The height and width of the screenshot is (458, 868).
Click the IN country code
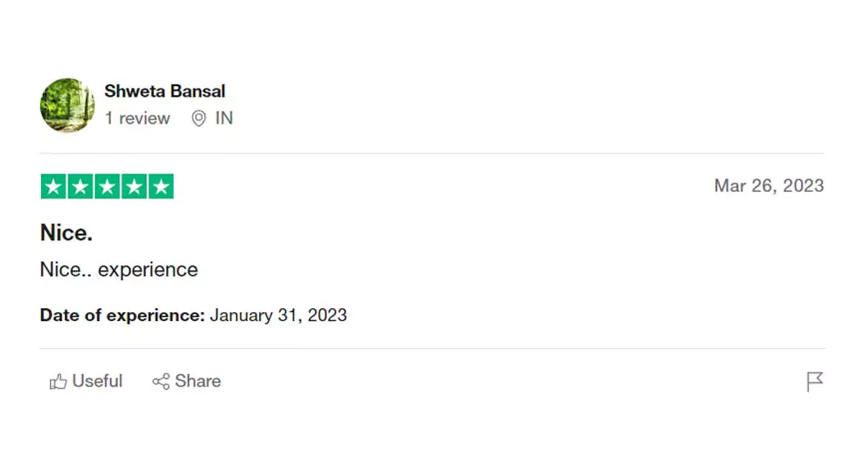point(224,118)
